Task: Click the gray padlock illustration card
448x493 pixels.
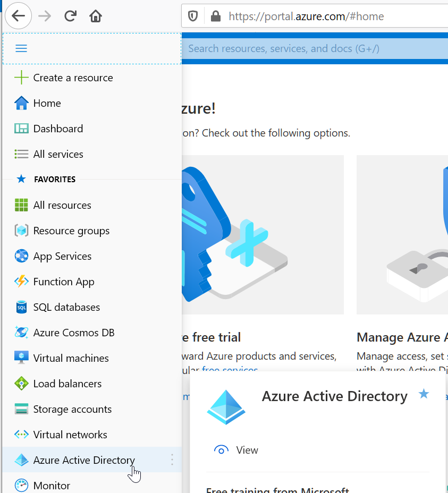Action: 402,235
